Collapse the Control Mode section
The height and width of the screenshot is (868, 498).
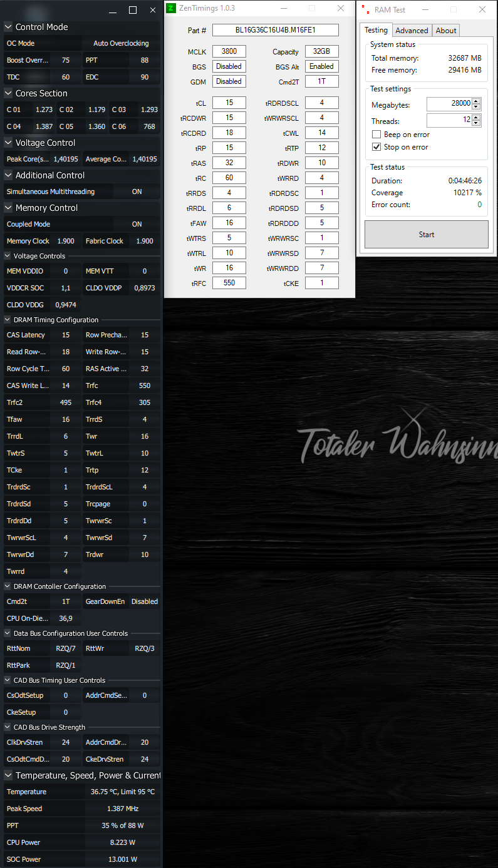coord(8,27)
